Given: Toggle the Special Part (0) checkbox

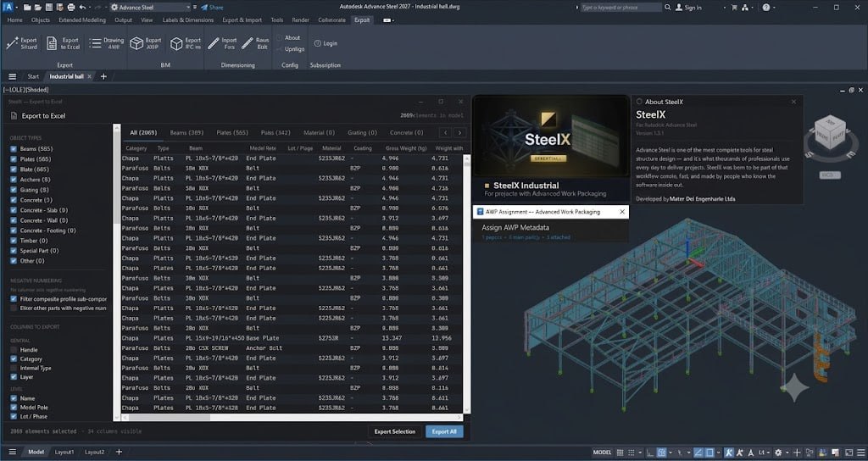Looking at the screenshot, I should [14, 251].
